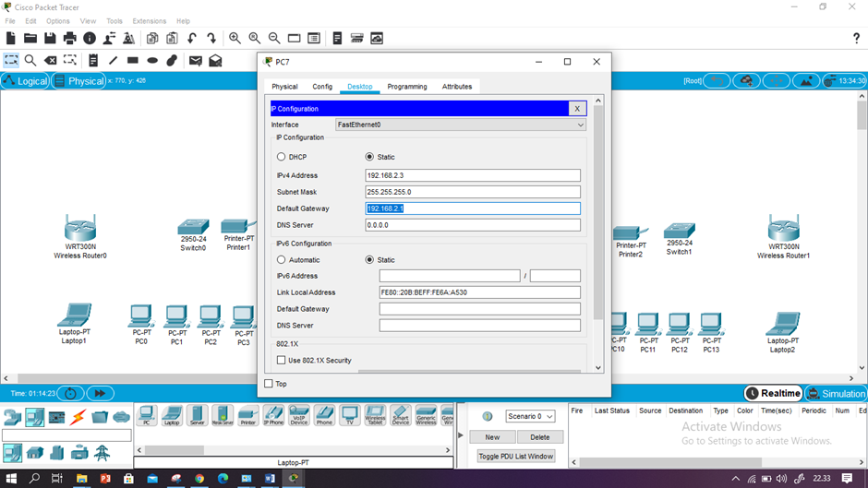Add a simple PDU envelope
This screenshot has height=488, width=868.
196,60
